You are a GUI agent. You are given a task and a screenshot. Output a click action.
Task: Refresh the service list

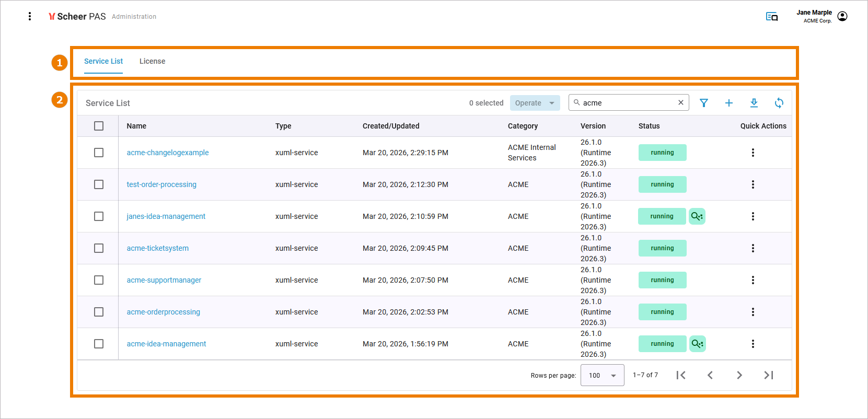779,103
